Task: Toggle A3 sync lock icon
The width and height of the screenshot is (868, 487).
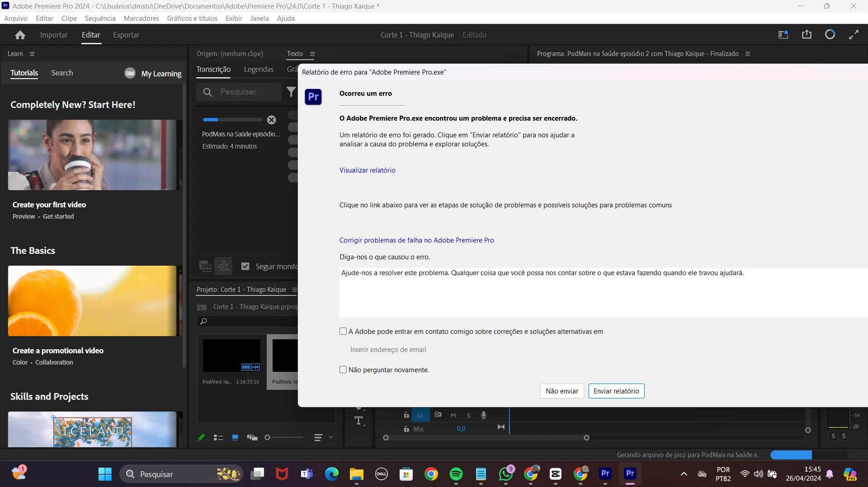Action: tap(438, 415)
